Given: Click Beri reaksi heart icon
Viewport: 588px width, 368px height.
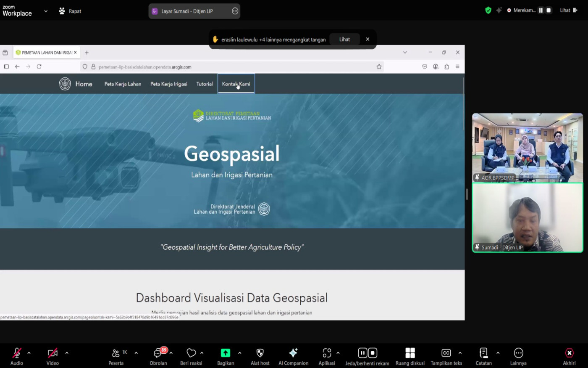Looking at the screenshot, I should [191, 353].
